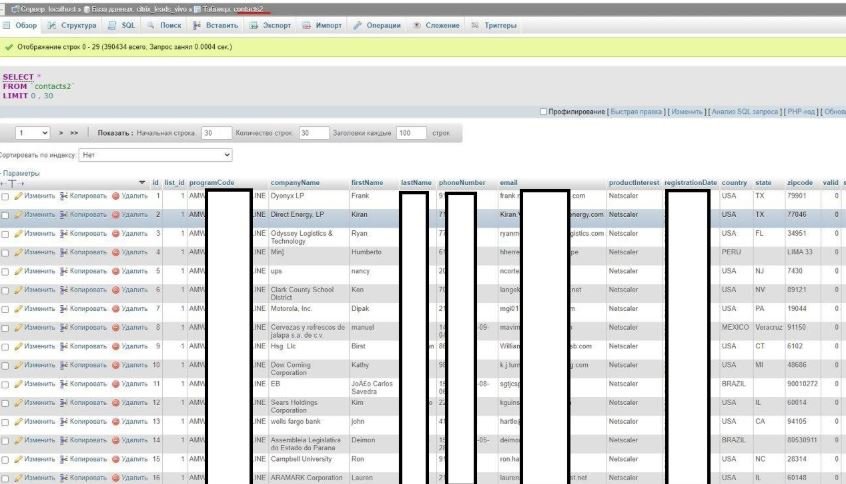Click the copy icon for row 8
The height and width of the screenshot is (484, 846).
pyautogui.click(x=64, y=328)
